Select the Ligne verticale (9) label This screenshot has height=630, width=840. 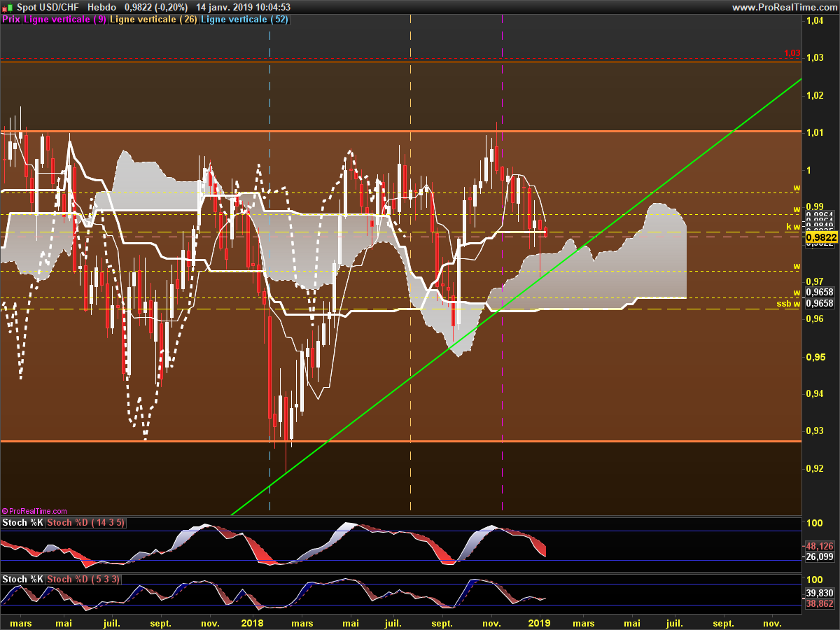point(65,20)
